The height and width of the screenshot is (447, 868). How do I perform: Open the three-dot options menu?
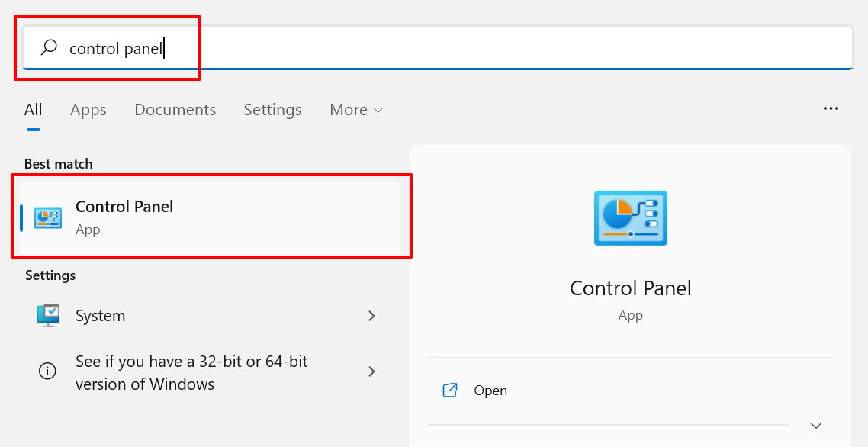pos(831,108)
